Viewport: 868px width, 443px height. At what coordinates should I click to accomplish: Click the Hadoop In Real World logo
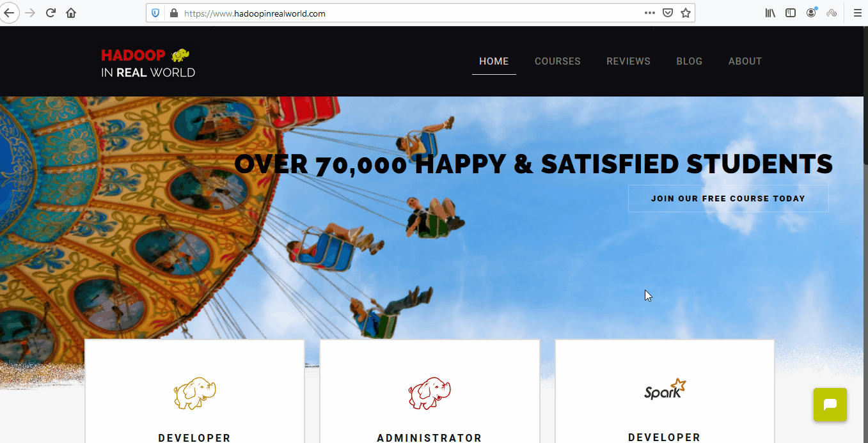coord(148,63)
